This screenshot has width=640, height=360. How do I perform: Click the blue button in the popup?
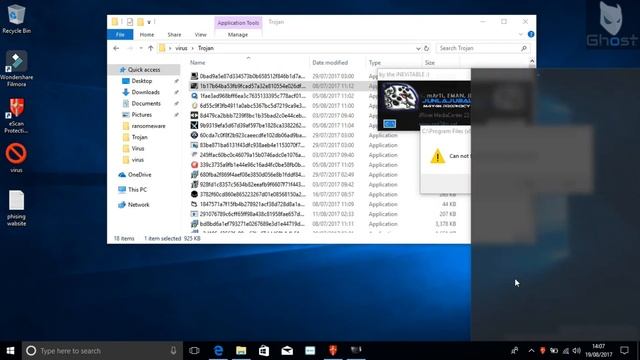click(389, 124)
